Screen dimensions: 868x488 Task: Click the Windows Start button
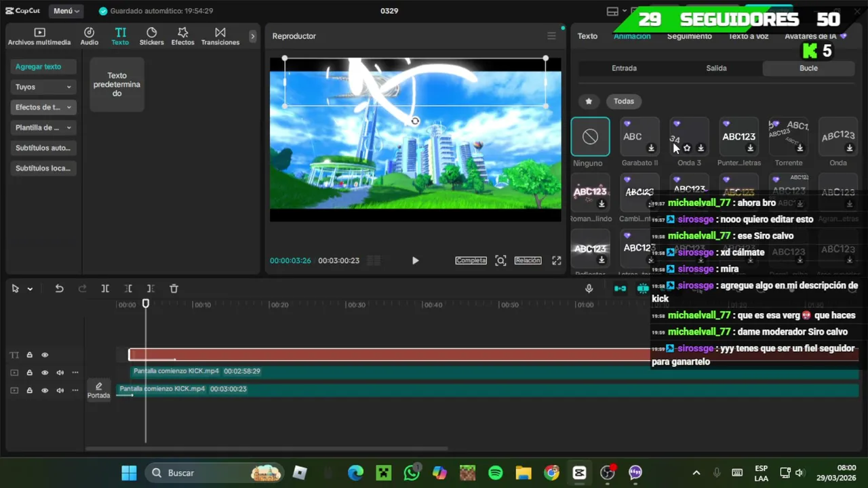(x=129, y=472)
